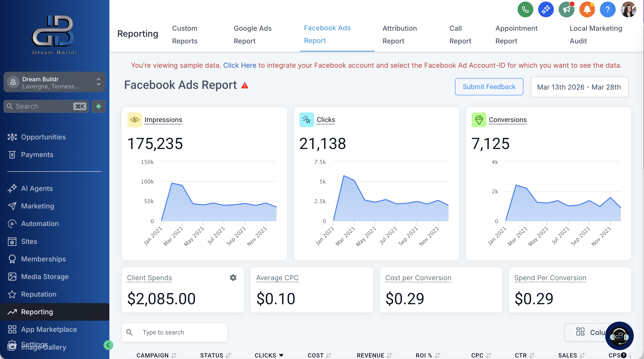Click the blue help question-mark icon
The width and height of the screenshot is (644, 359).
click(x=607, y=10)
